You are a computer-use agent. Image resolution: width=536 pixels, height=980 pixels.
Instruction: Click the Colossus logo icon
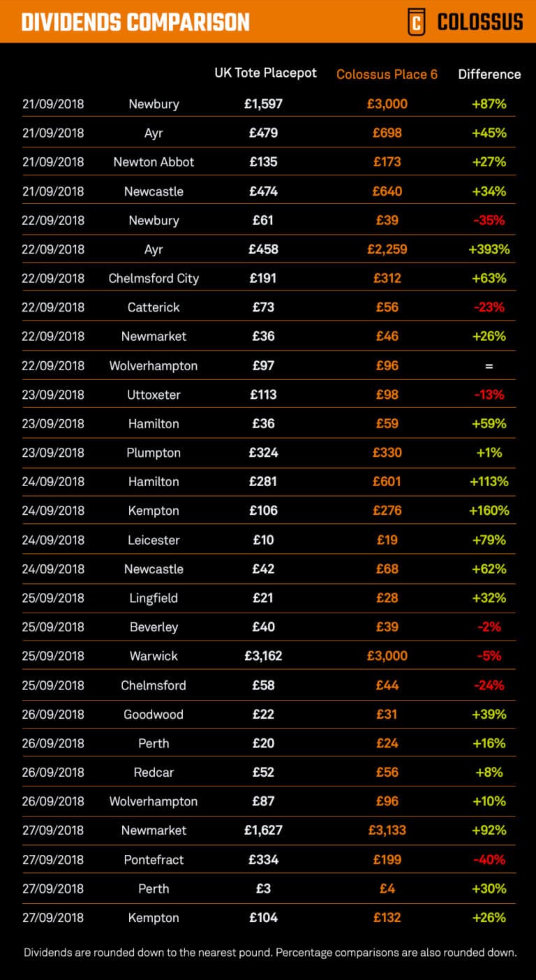click(x=416, y=22)
